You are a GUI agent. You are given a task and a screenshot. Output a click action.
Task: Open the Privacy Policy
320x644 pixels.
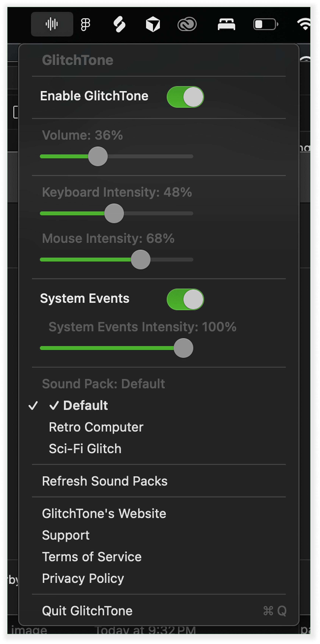tap(83, 578)
